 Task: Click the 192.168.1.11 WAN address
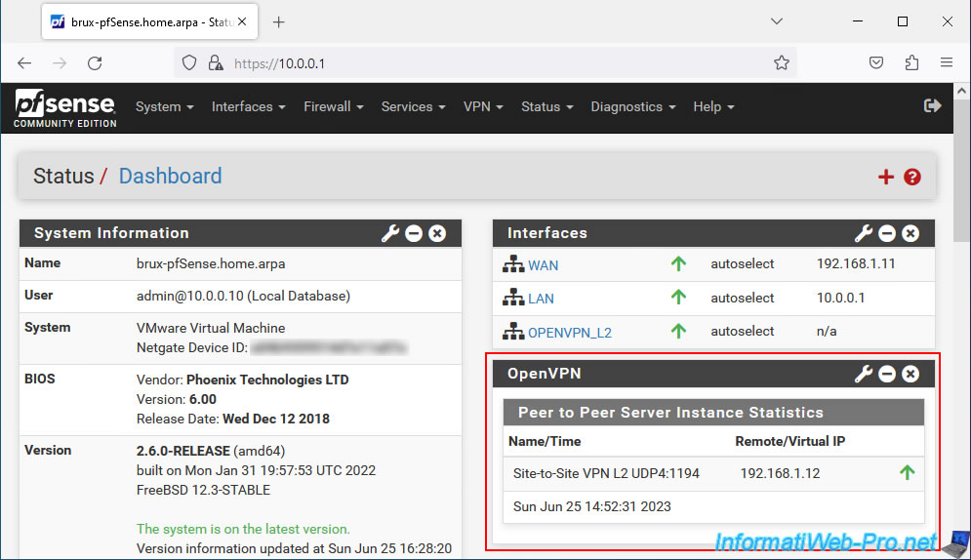point(856,263)
